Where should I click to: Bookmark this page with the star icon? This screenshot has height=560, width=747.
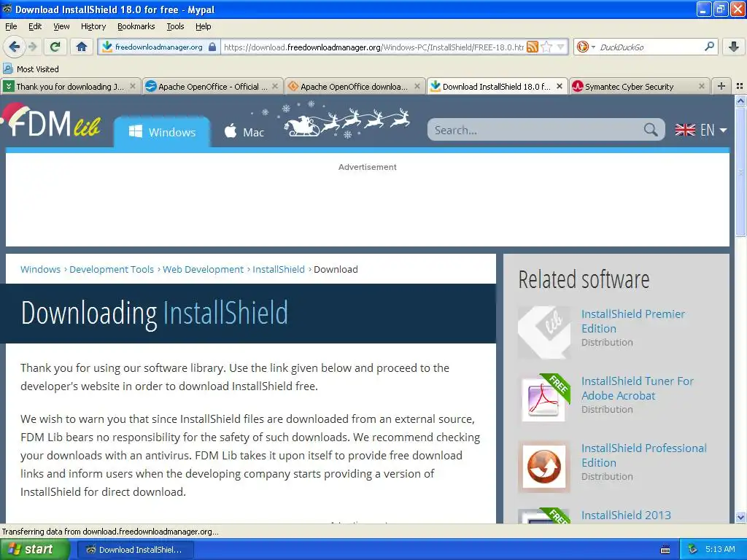pyautogui.click(x=547, y=47)
